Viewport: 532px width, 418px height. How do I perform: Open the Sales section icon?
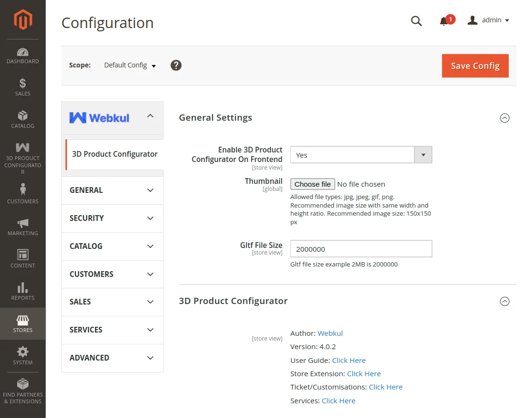(22, 87)
